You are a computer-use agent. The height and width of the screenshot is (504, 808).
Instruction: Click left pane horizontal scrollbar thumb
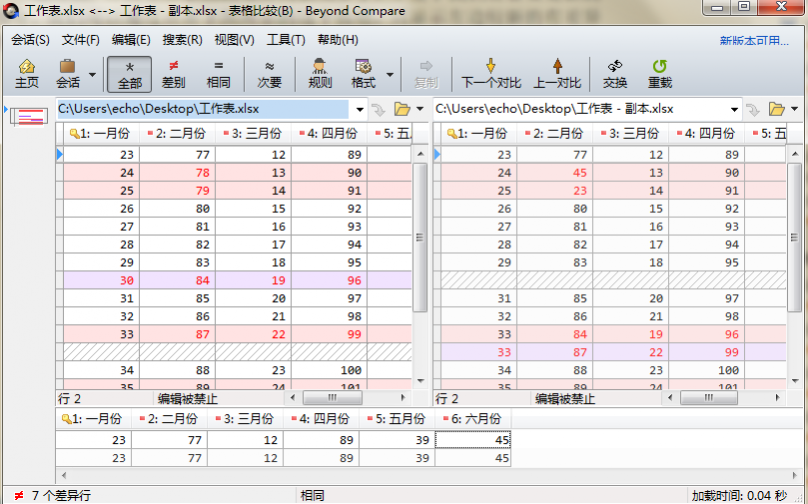click(x=332, y=397)
